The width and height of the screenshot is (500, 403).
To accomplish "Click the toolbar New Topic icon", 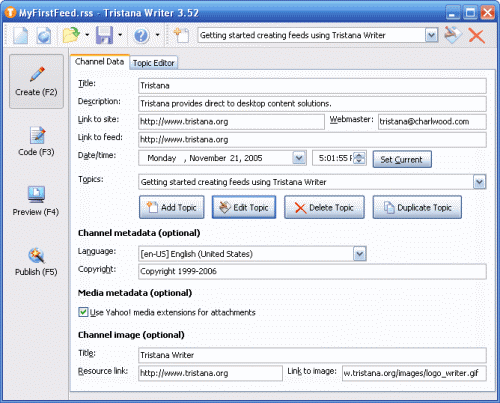I will point(181,35).
